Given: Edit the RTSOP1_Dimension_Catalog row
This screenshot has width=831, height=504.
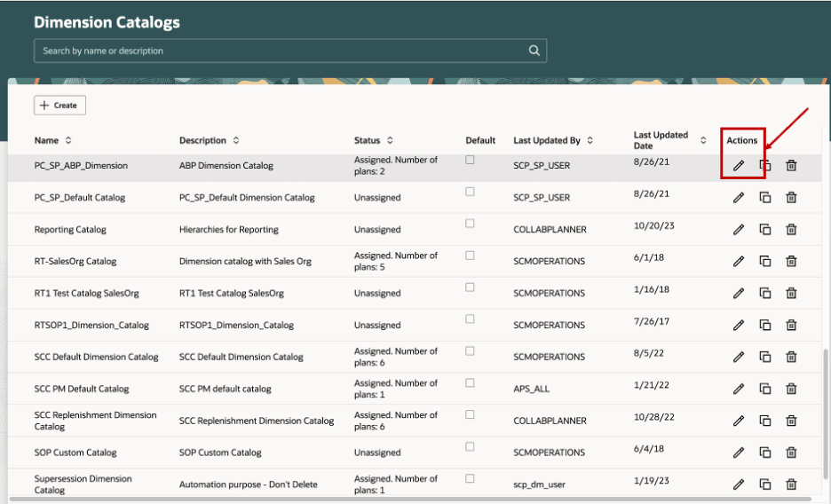Looking at the screenshot, I should [739, 325].
